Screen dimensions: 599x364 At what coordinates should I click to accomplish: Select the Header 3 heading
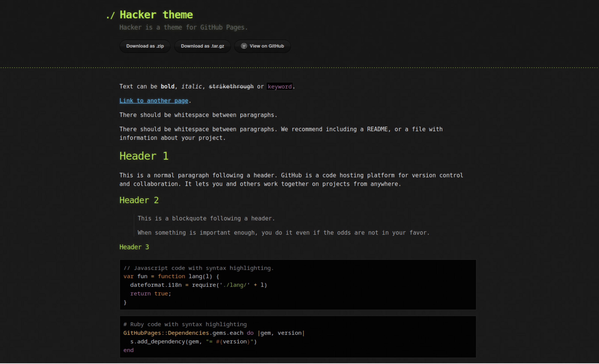click(x=134, y=247)
